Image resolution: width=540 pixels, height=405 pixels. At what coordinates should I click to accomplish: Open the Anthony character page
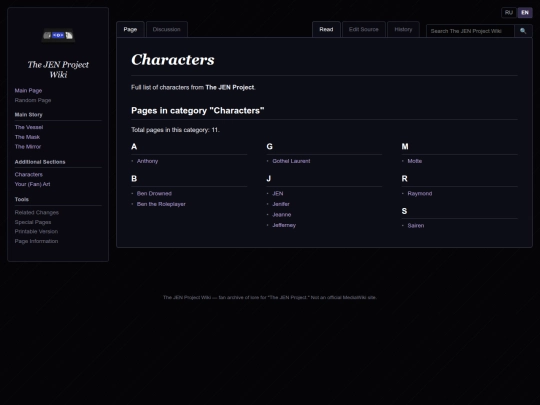[x=147, y=161]
